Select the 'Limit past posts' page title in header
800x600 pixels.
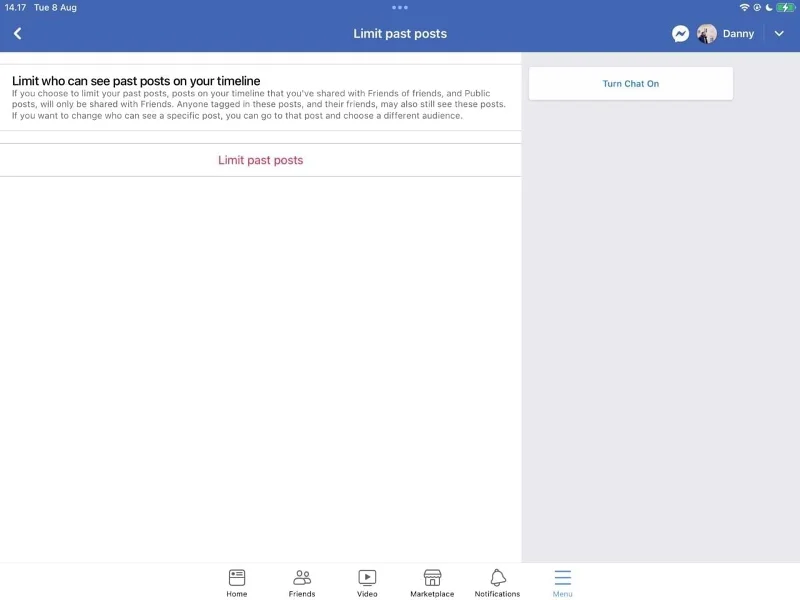pos(400,34)
